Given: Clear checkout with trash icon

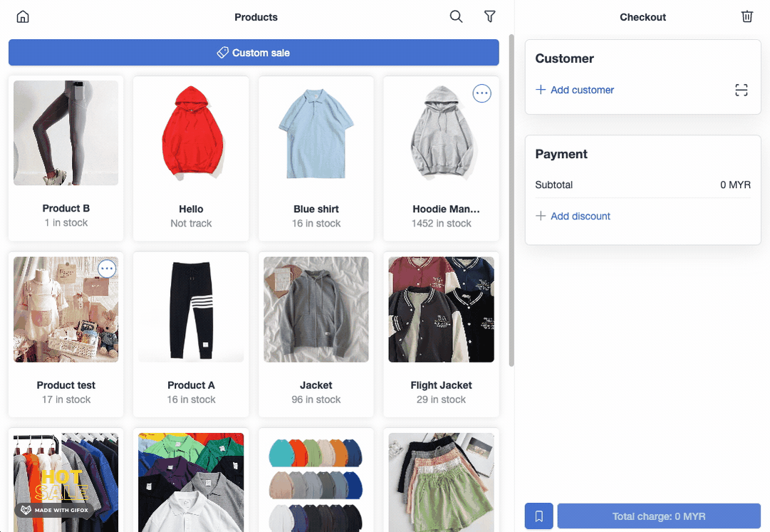Looking at the screenshot, I should (x=747, y=16).
